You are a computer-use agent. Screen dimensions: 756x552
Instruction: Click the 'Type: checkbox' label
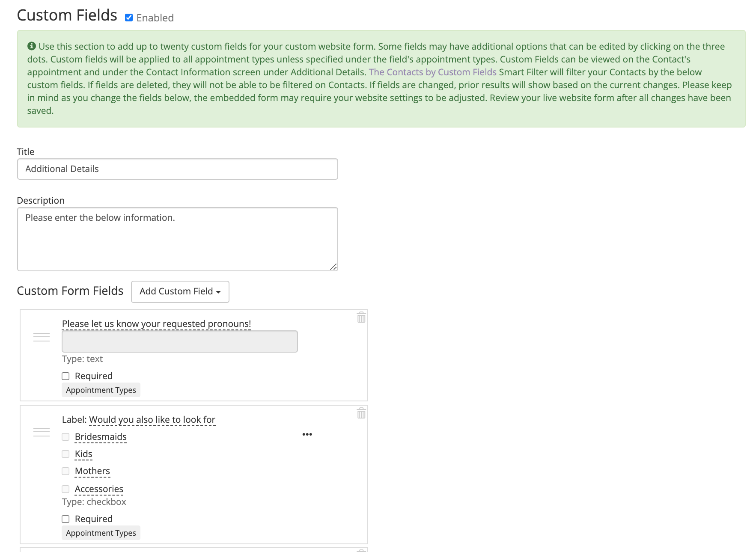[x=94, y=502]
